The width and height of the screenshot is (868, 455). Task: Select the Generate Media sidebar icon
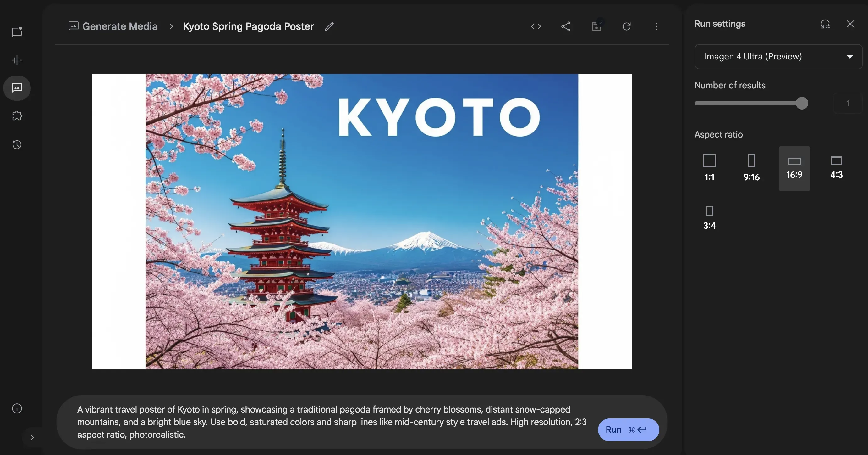17,88
